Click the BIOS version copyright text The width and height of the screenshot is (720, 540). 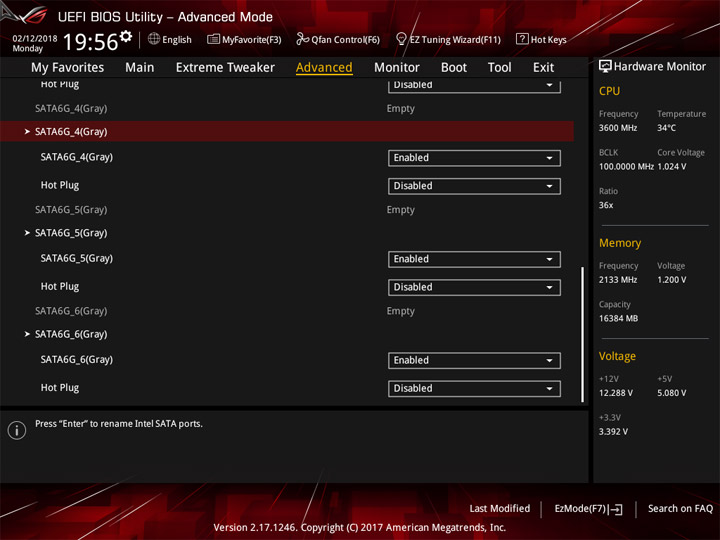click(x=360, y=527)
